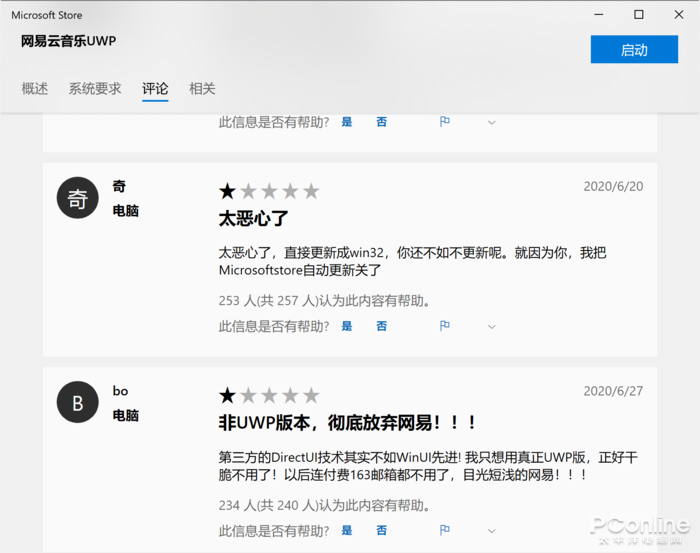The height and width of the screenshot is (553, 700).
Task: Vote 是 on bo's UWP review
Action: click(x=347, y=531)
